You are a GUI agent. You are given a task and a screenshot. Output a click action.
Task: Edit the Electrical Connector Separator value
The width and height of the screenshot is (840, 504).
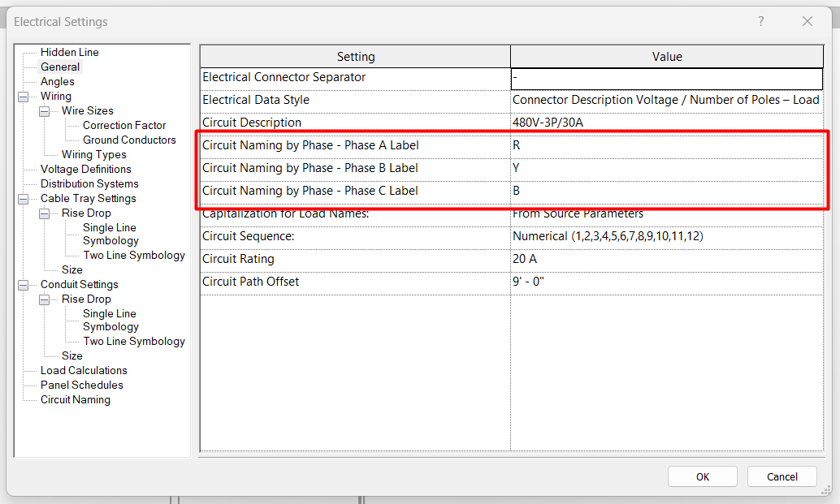pyautogui.click(x=666, y=78)
